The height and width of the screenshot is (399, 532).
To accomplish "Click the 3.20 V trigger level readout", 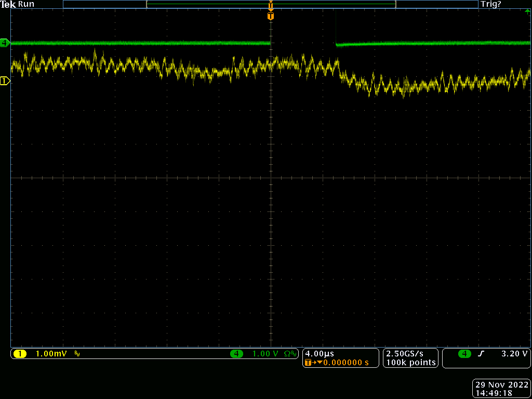I will (514, 354).
